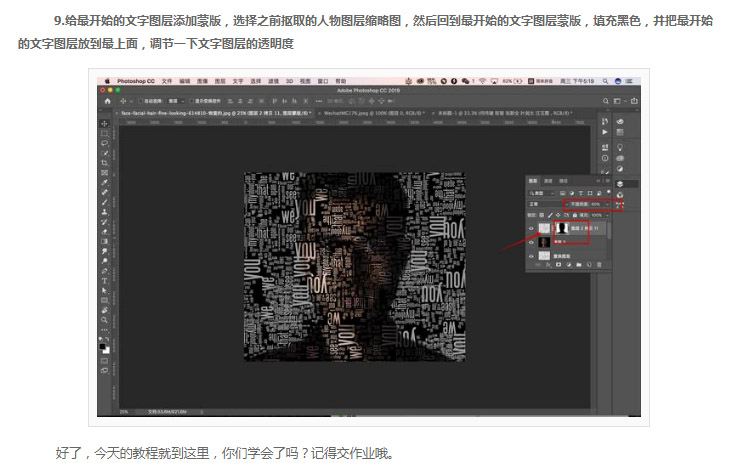Open the Photoshop search magnifier icon
The image size is (744, 463).
click(x=605, y=101)
